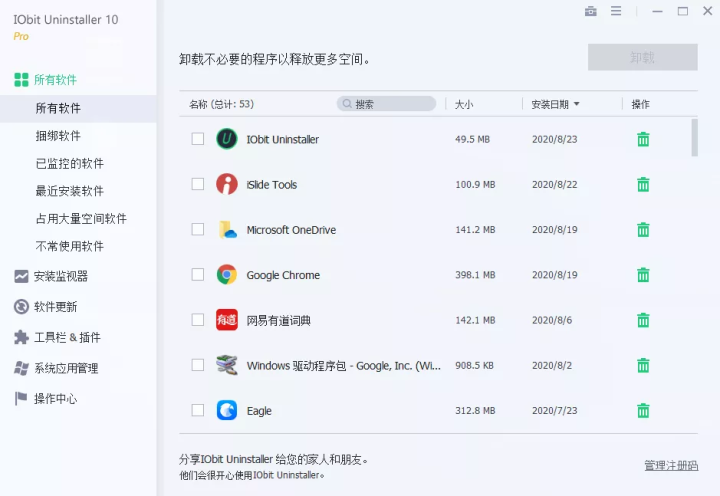Click the 搜索 search field
The width and height of the screenshot is (720, 496).
pos(386,104)
